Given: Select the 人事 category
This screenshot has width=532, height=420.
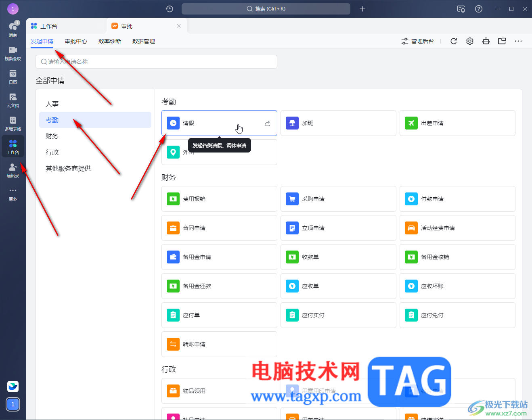Looking at the screenshot, I should 95,104.
